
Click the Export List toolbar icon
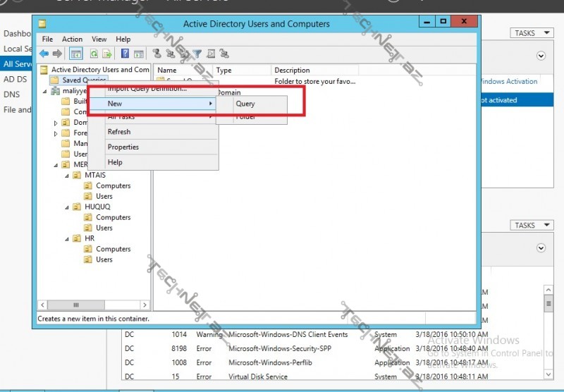[x=107, y=54]
